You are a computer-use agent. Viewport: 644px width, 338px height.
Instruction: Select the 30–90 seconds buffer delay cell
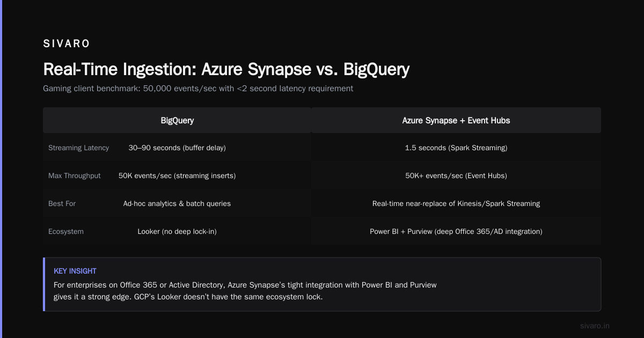(177, 148)
